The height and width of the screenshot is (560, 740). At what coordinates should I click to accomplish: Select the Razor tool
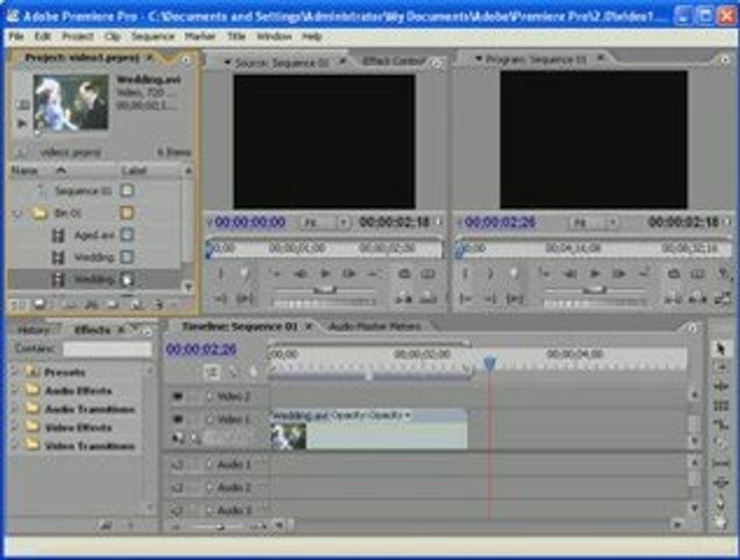click(x=721, y=443)
